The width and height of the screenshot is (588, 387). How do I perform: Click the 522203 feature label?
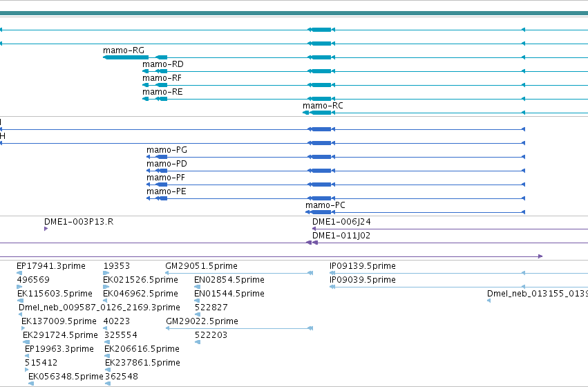tap(211, 336)
